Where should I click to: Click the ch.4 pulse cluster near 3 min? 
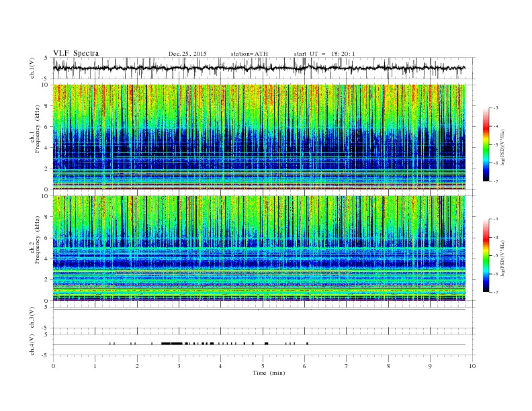(x=172, y=344)
